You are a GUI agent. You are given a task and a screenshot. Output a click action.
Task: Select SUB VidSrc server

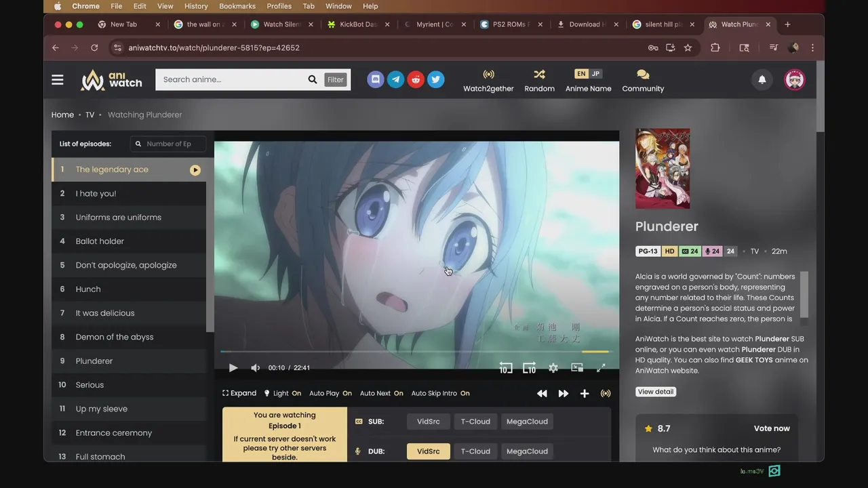coord(428,422)
